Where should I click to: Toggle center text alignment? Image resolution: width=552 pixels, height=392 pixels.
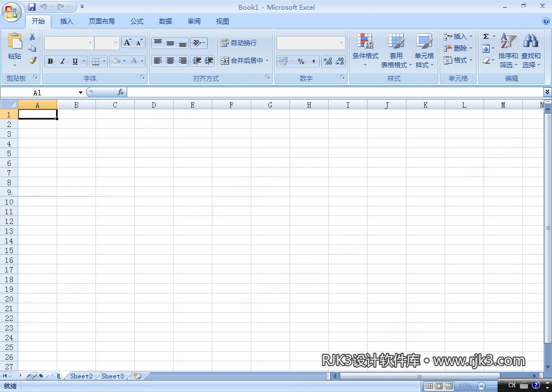(x=170, y=60)
